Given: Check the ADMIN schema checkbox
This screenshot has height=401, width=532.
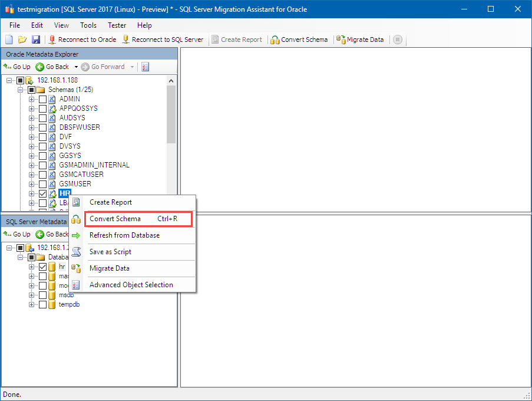Looking at the screenshot, I should [x=42, y=98].
